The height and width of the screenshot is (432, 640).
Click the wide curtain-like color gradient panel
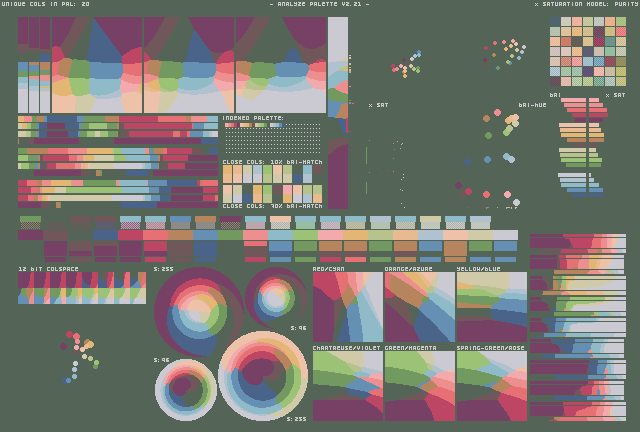coord(188,65)
